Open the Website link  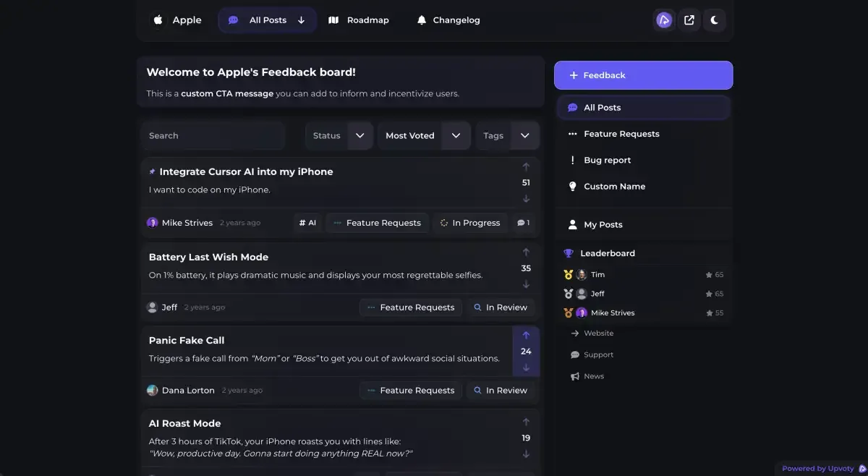tap(592, 333)
